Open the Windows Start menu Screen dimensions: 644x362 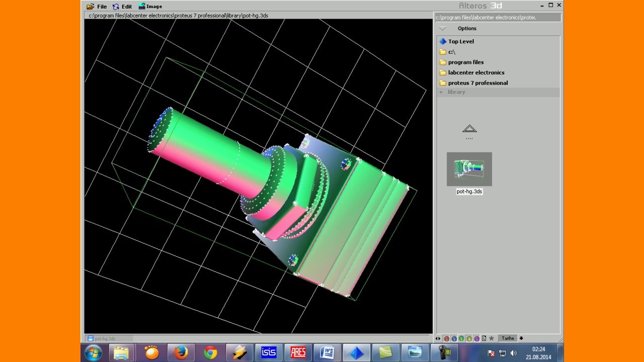click(93, 353)
